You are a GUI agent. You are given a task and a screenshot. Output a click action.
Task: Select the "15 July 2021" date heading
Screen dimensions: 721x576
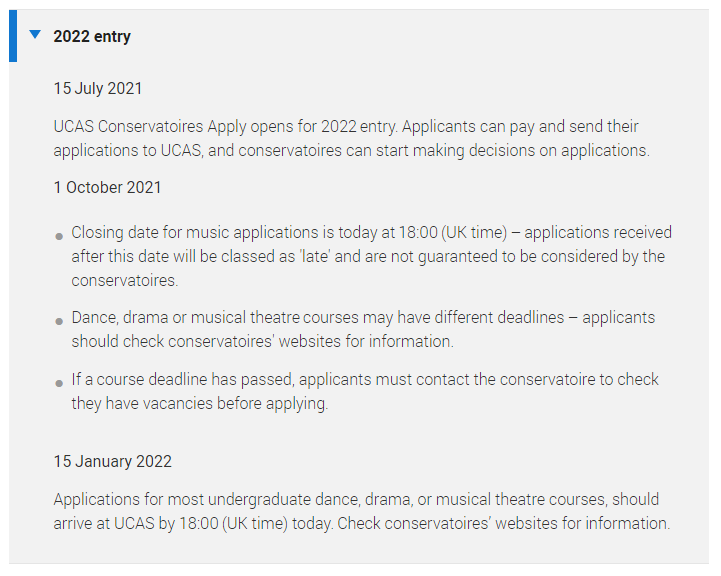coord(98,89)
